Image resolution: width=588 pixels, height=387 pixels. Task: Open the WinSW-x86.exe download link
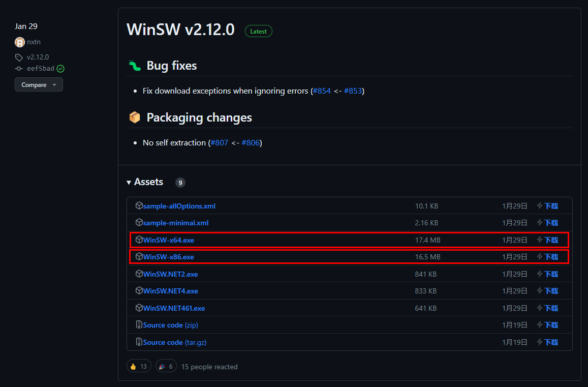(168, 257)
